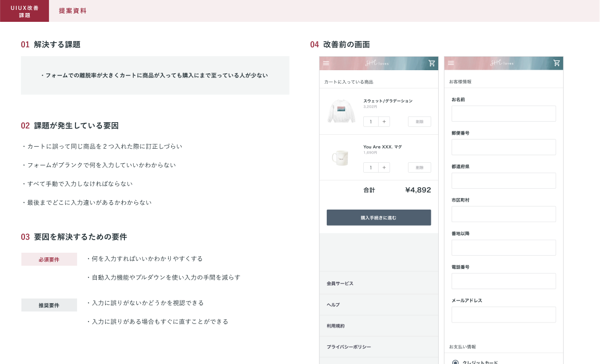Select the UIUX改善課題 tab
600x364 pixels.
click(24, 11)
